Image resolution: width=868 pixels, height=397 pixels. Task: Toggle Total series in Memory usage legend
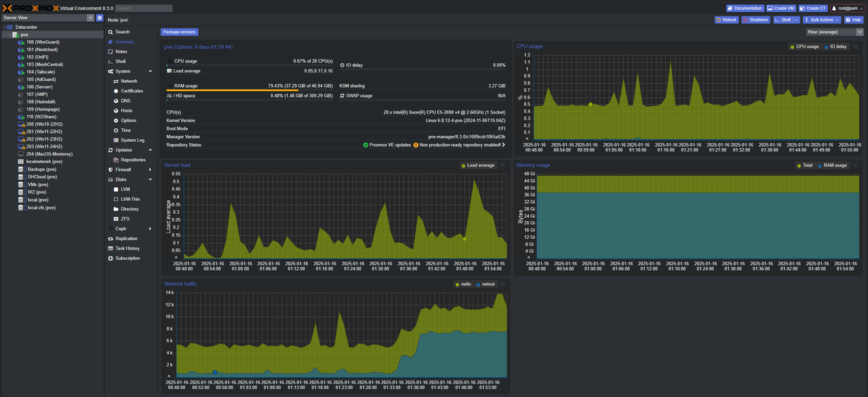[x=804, y=165]
